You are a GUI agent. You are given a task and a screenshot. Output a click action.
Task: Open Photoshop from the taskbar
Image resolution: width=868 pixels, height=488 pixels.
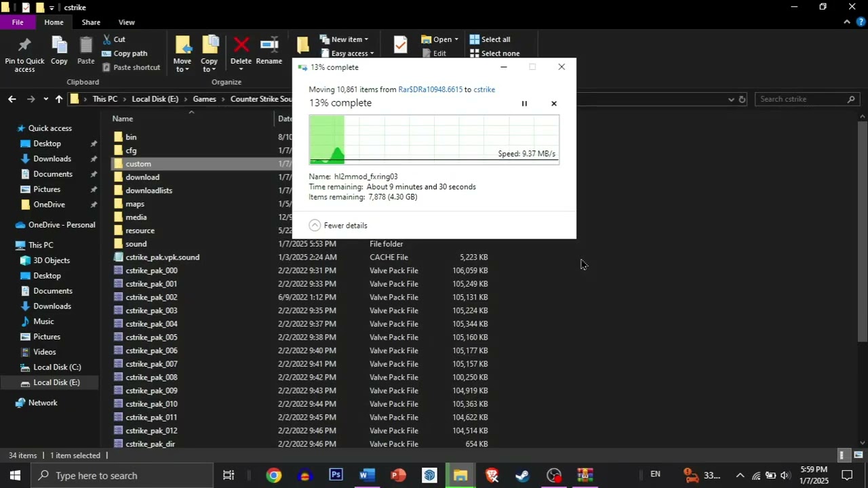pos(336,475)
